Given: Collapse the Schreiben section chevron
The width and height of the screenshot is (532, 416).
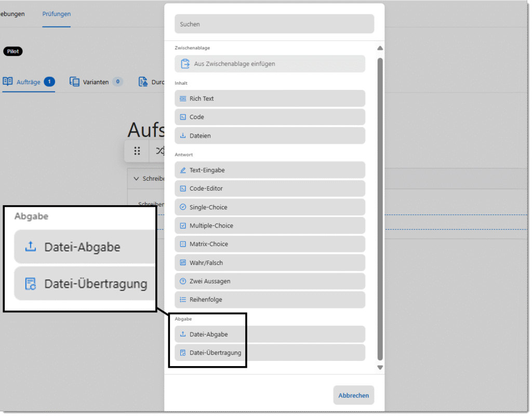Looking at the screenshot, I should point(136,179).
